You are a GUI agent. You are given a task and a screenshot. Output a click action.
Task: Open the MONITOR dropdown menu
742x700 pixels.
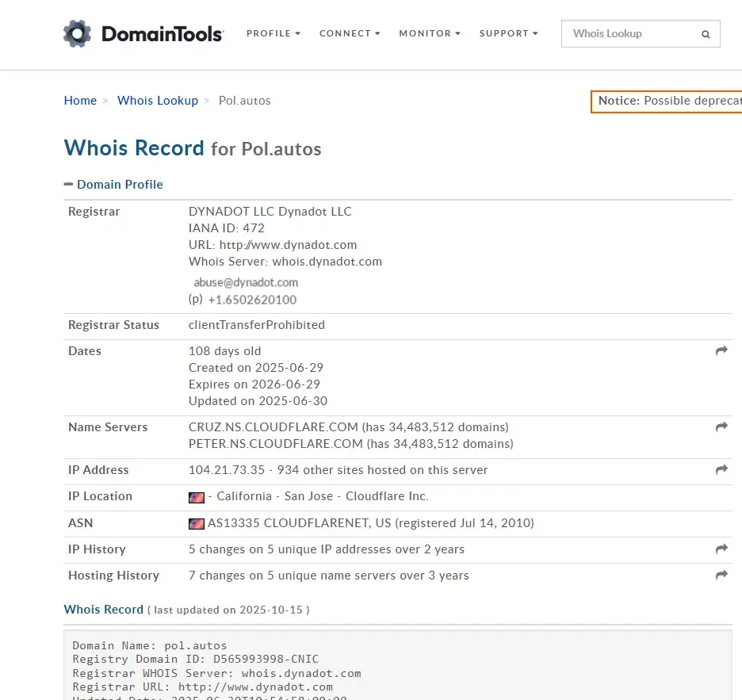pos(430,33)
